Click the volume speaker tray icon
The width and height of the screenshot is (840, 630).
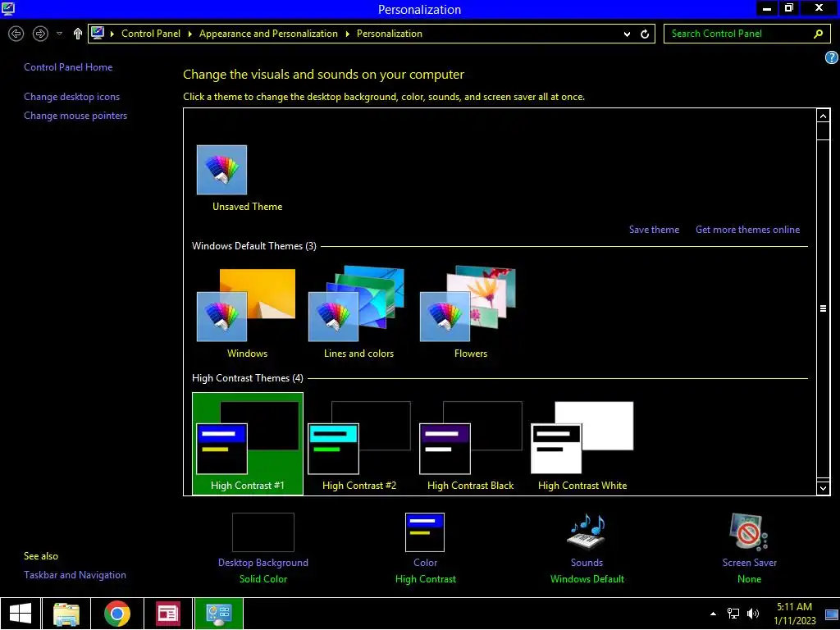pyautogui.click(x=753, y=614)
